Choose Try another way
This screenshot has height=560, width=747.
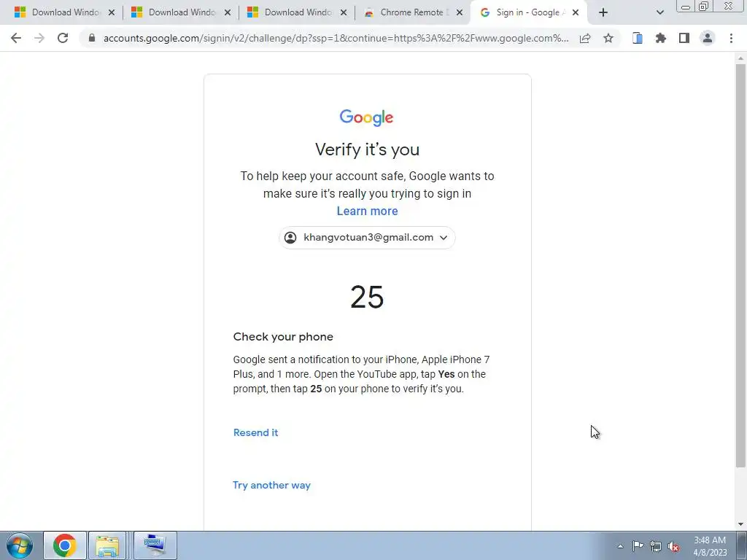coord(271,485)
